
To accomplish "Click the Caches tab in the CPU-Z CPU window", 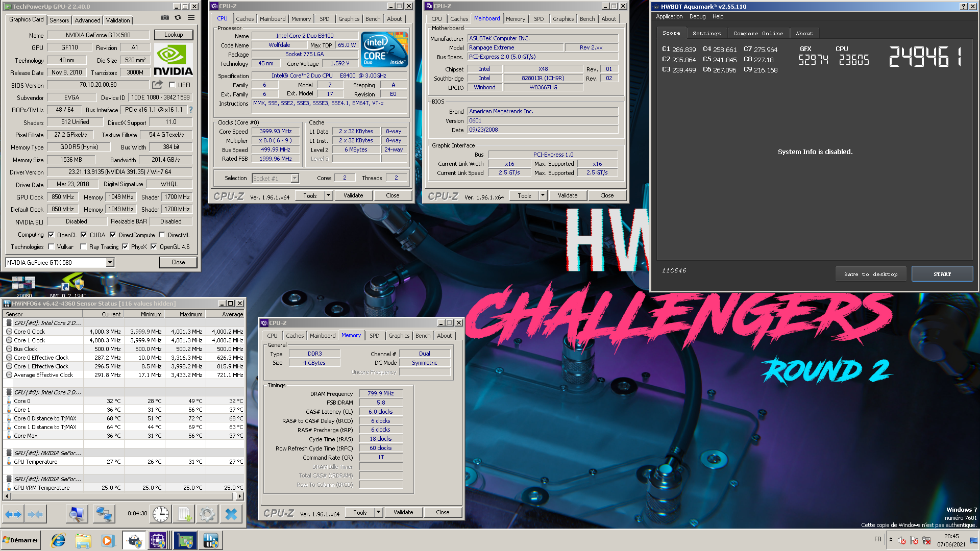I will 244,19.
